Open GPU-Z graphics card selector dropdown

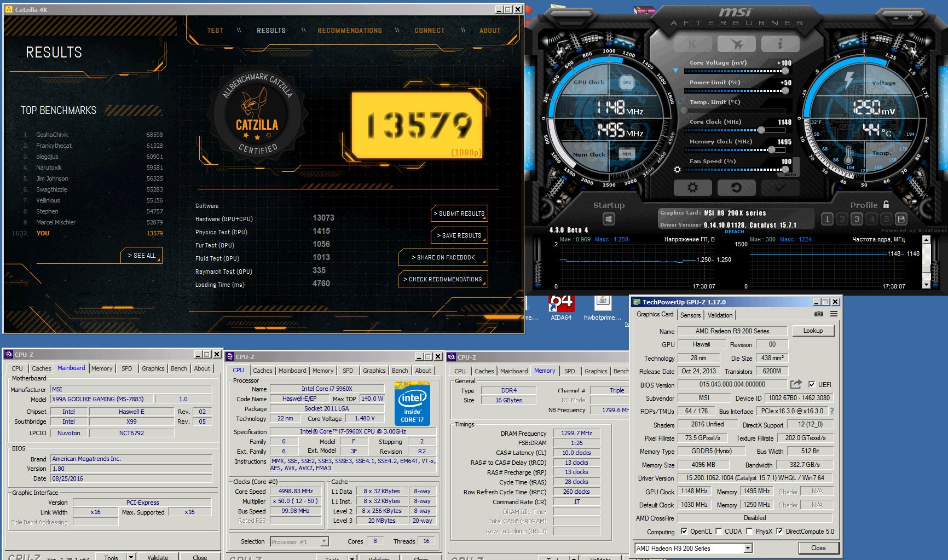(x=748, y=548)
